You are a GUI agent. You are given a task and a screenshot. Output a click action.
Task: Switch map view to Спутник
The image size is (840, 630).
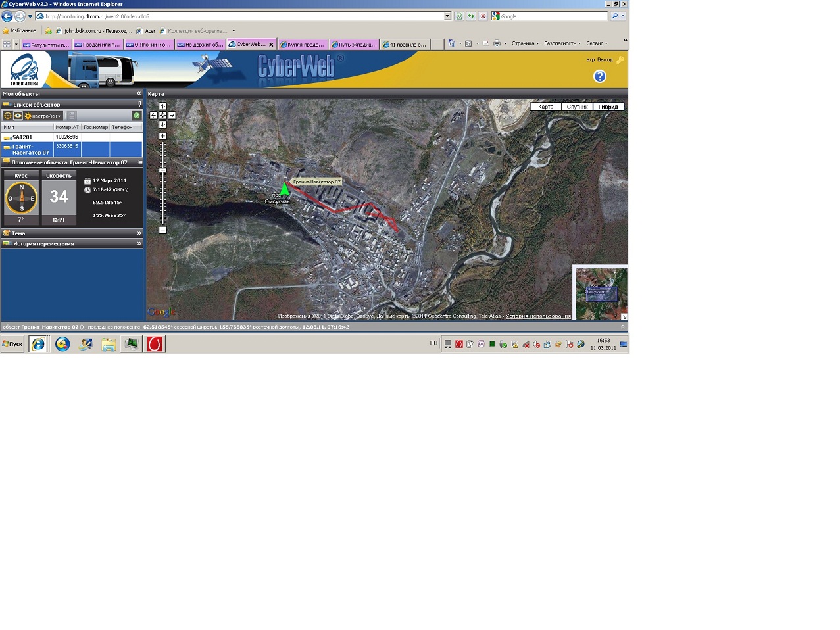(x=577, y=107)
